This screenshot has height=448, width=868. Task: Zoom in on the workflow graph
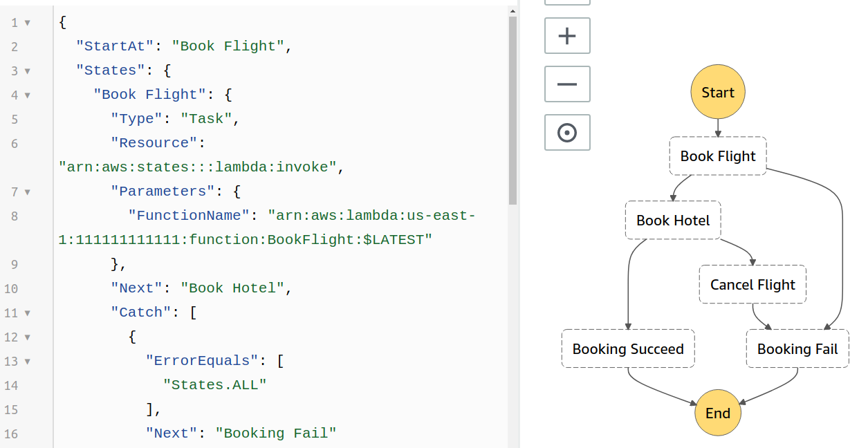pyautogui.click(x=567, y=36)
